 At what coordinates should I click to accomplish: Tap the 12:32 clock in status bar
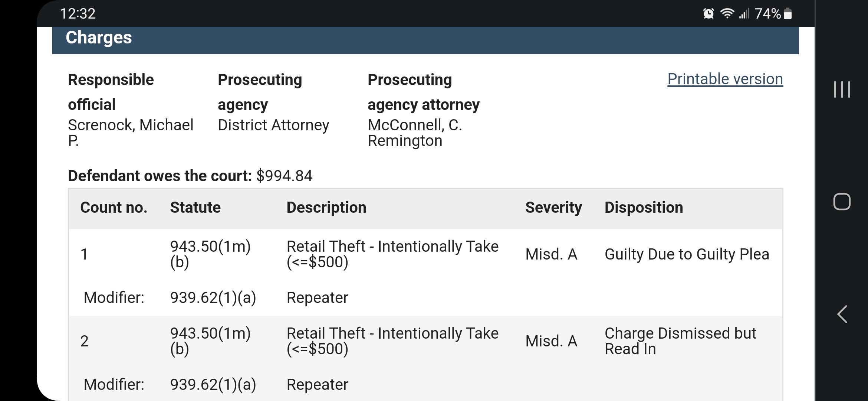pyautogui.click(x=78, y=14)
